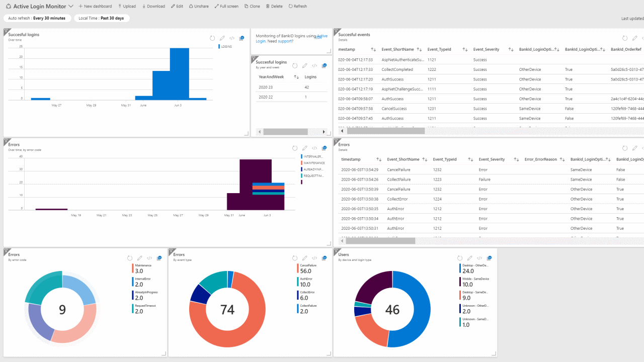Click right arrow of Successful logins scrollbar
The image size is (644, 362).
(x=324, y=132)
